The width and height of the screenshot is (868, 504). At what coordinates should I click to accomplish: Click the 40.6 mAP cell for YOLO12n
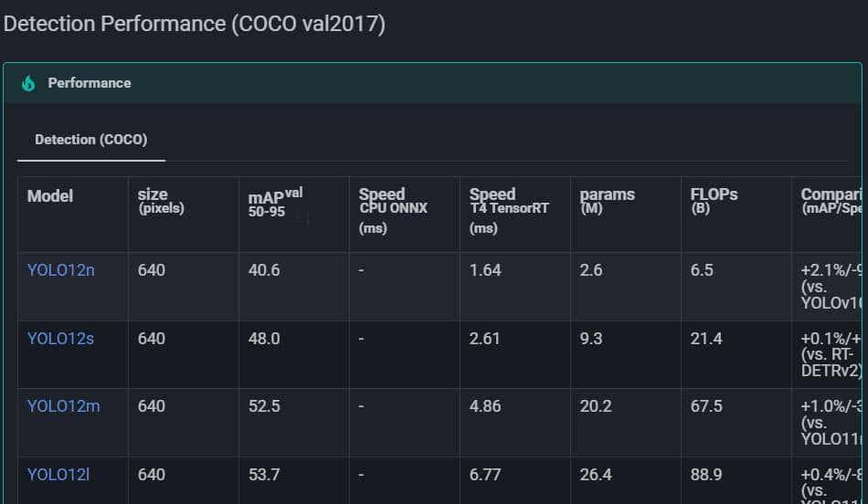coord(264,270)
